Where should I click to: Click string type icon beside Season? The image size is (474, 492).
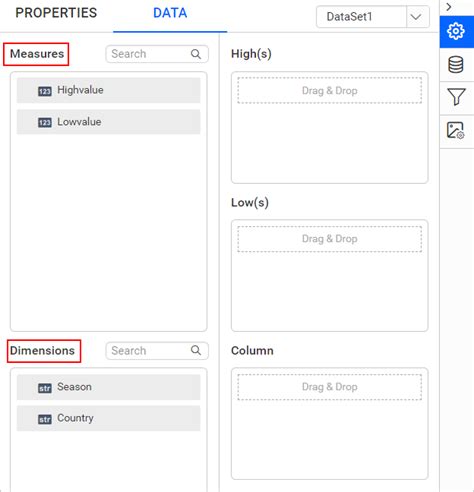[x=45, y=388]
